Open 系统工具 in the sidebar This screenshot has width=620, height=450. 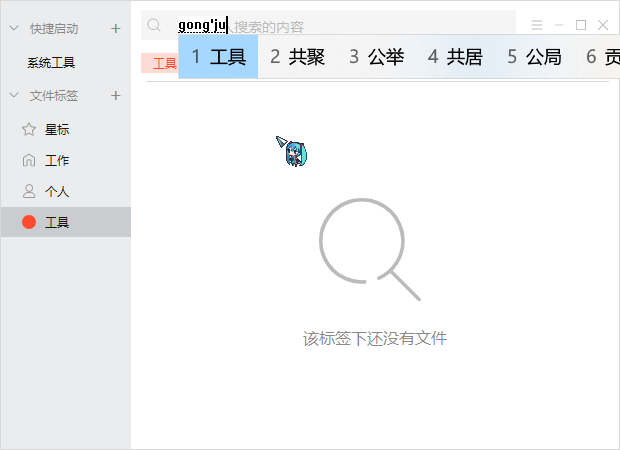pyautogui.click(x=51, y=63)
